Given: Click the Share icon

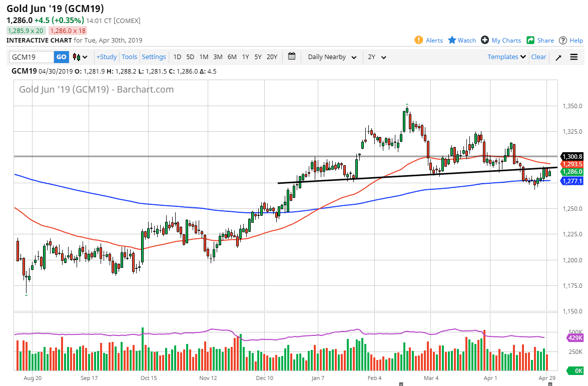Looking at the screenshot, I should (x=531, y=40).
